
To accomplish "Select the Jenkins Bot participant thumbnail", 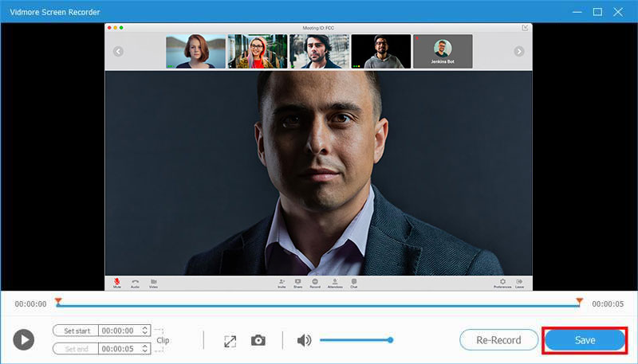I will [x=443, y=51].
